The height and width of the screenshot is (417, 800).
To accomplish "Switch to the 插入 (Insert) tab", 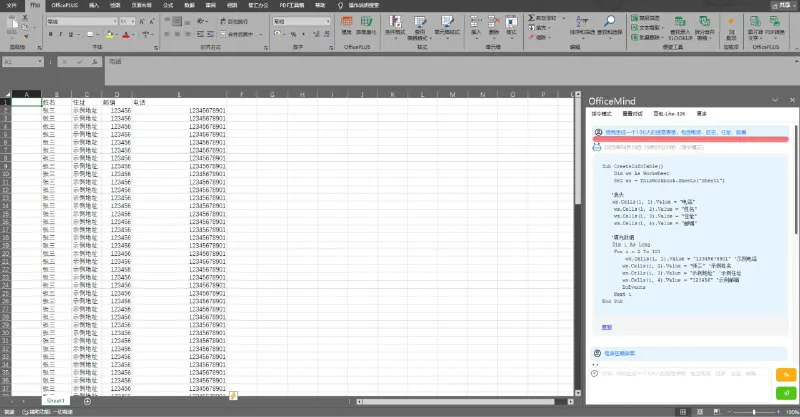I will (x=93, y=5).
